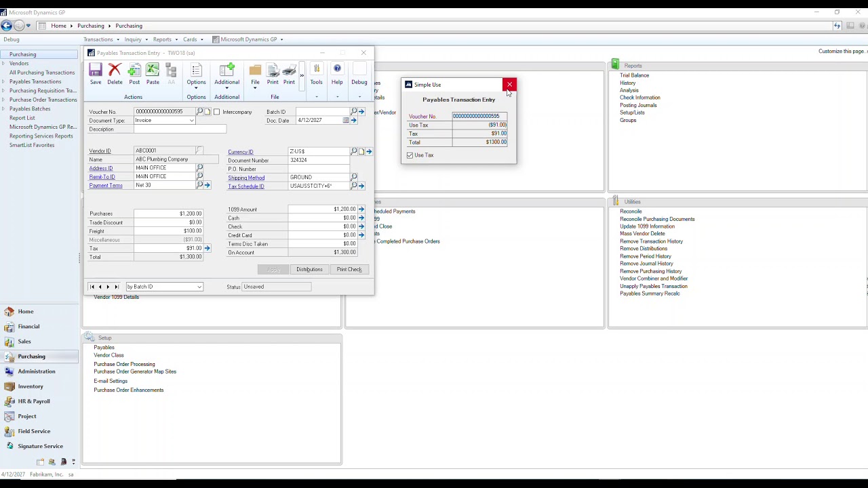Open the Batch ID lookup magnifier
Viewport: 868px width, 488px height.
click(x=353, y=112)
